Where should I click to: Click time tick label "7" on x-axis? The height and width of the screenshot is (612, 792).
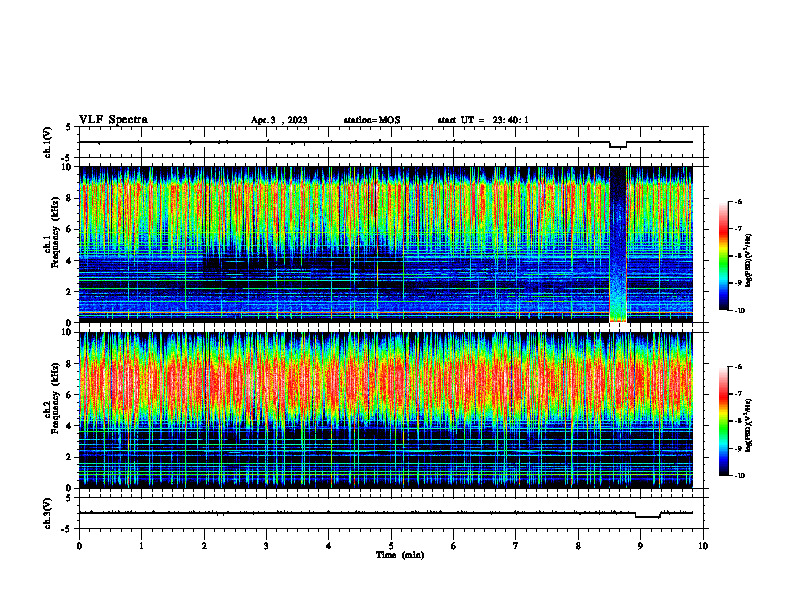coord(516,546)
